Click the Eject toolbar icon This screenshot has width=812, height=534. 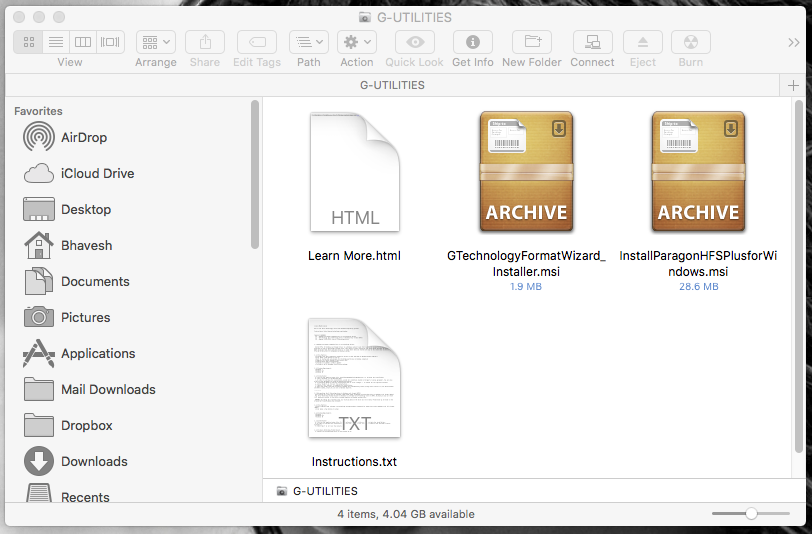pyautogui.click(x=643, y=42)
